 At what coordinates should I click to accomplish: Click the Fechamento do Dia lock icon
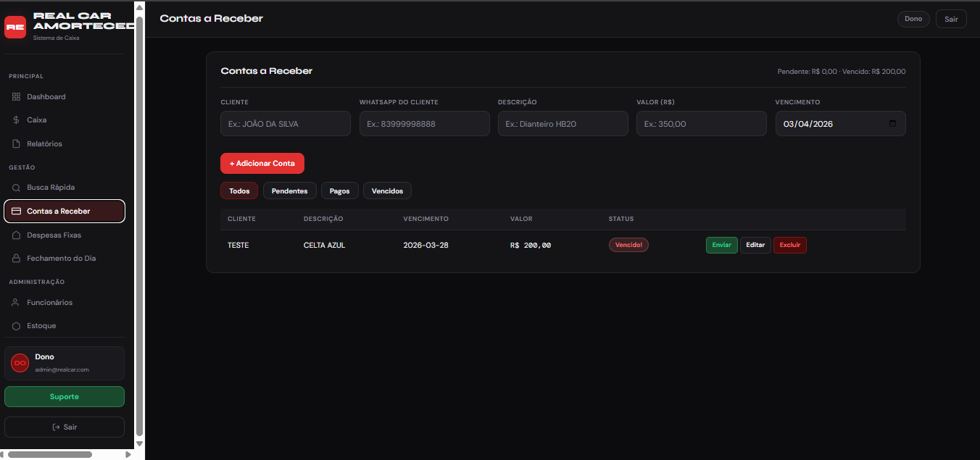(16, 259)
